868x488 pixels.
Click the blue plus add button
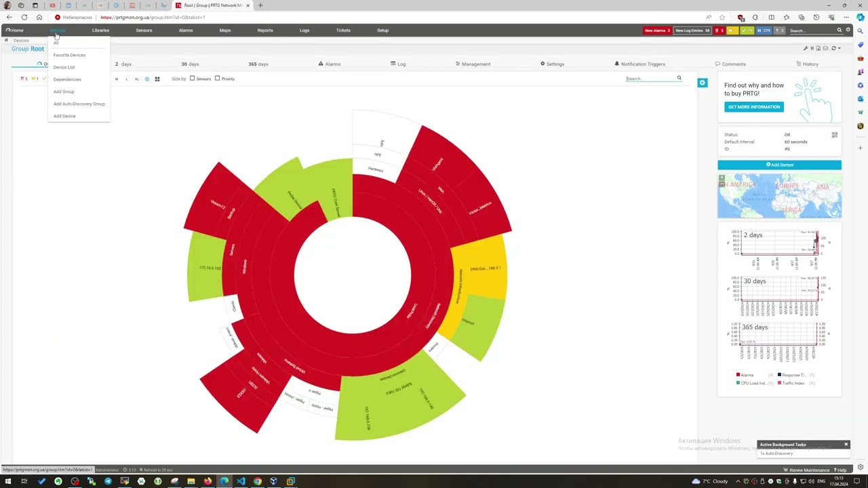(703, 83)
